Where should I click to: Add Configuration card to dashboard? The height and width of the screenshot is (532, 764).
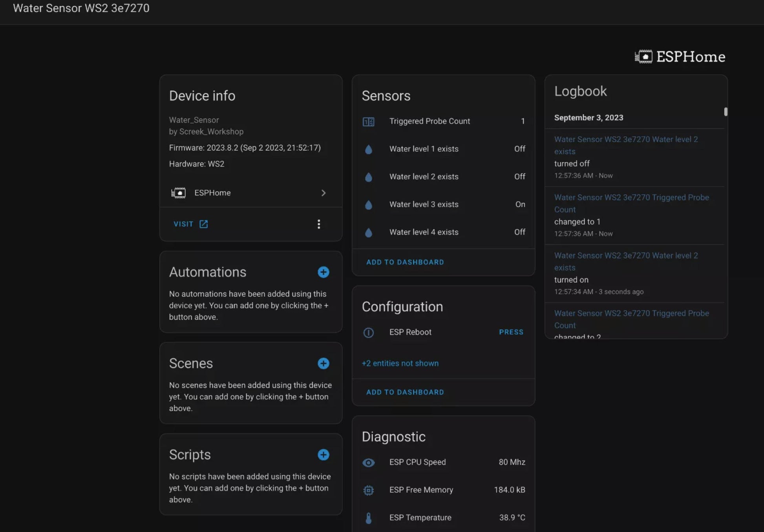click(405, 392)
